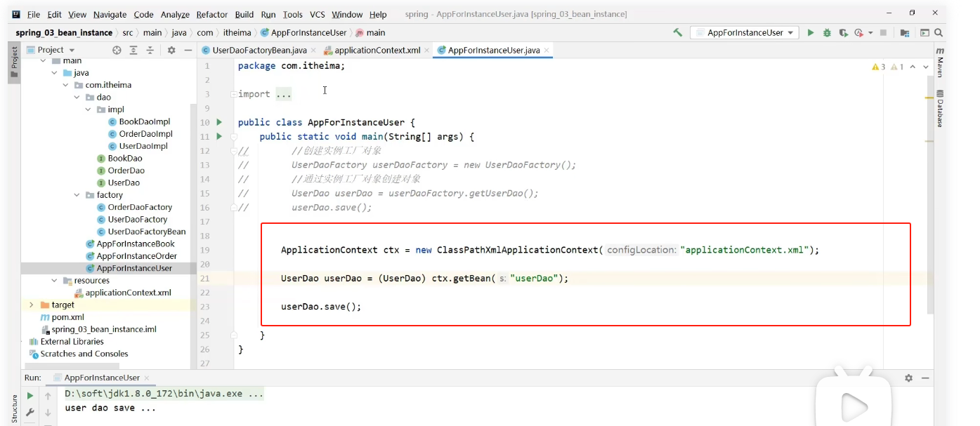980x426 pixels.
Task: Run AppForInstanceUser with the top toolbar play icon
Action: coord(811,33)
